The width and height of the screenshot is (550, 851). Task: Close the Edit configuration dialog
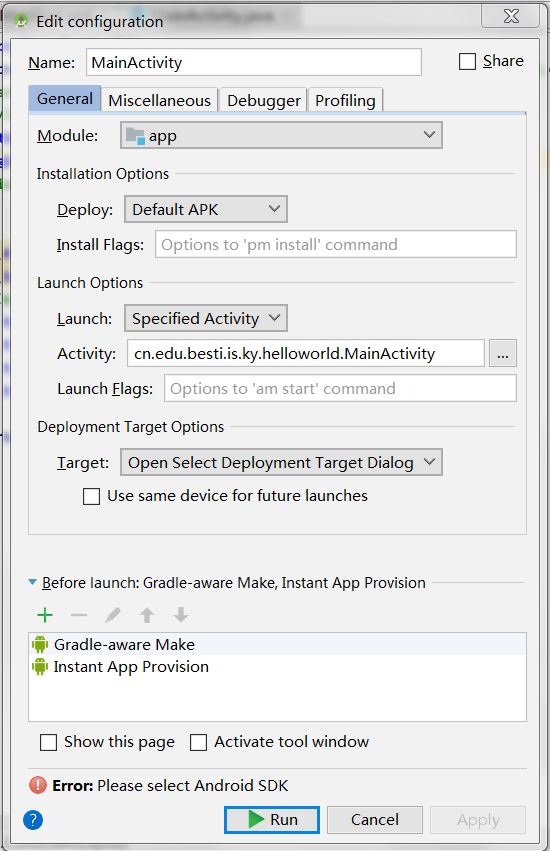click(x=510, y=16)
